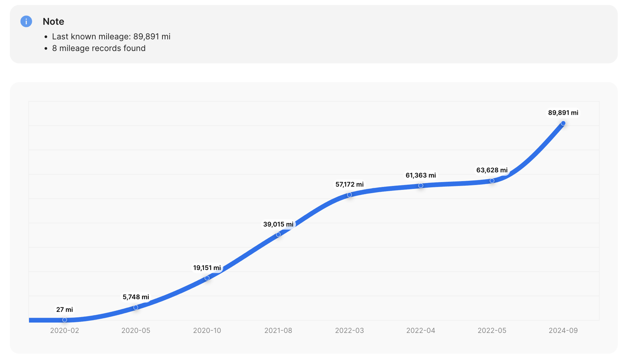Click the 63,628 mi data point marker
This screenshot has width=630, height=364.
[x=492, y=180]
